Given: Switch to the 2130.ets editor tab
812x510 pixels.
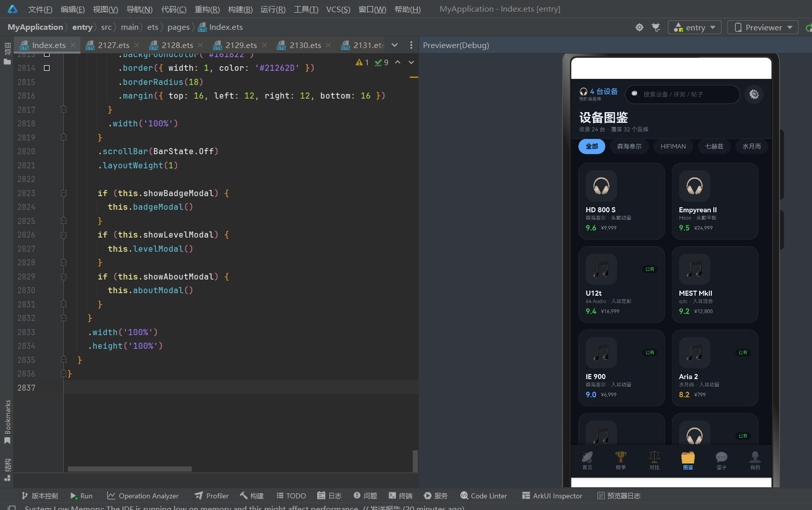Looking at the screenshot, I should (x=305, y=45).
